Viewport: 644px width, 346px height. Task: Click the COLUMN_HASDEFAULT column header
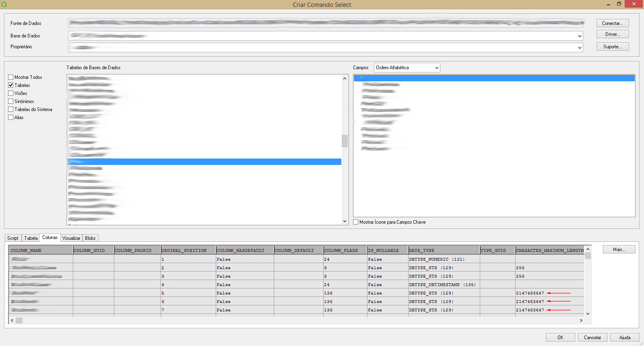click(245, 250)
